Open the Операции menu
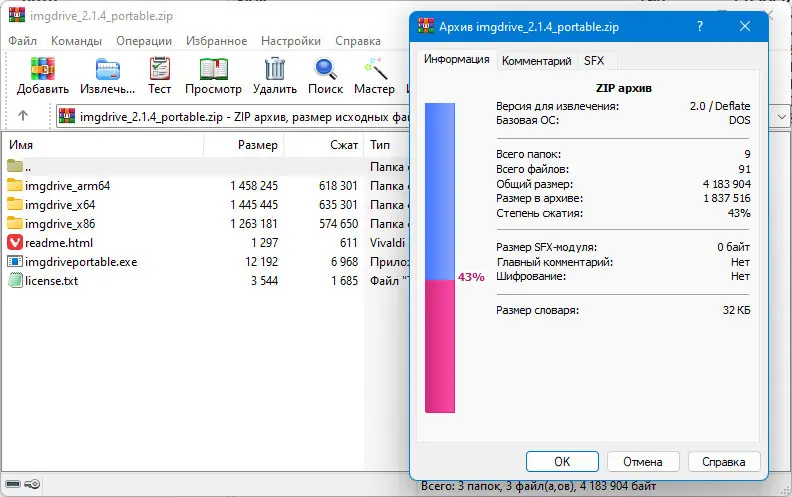 pyautogui.click(x=144, y=41)
